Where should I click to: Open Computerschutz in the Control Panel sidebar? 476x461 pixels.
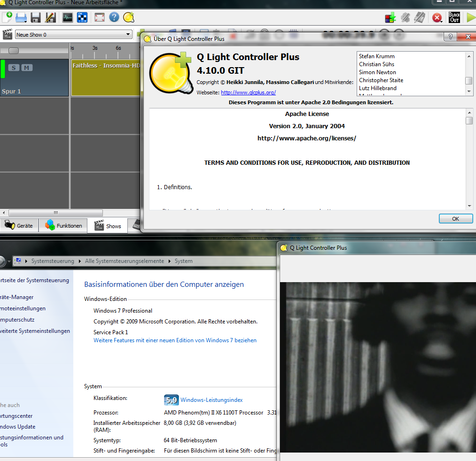point(17,320)
